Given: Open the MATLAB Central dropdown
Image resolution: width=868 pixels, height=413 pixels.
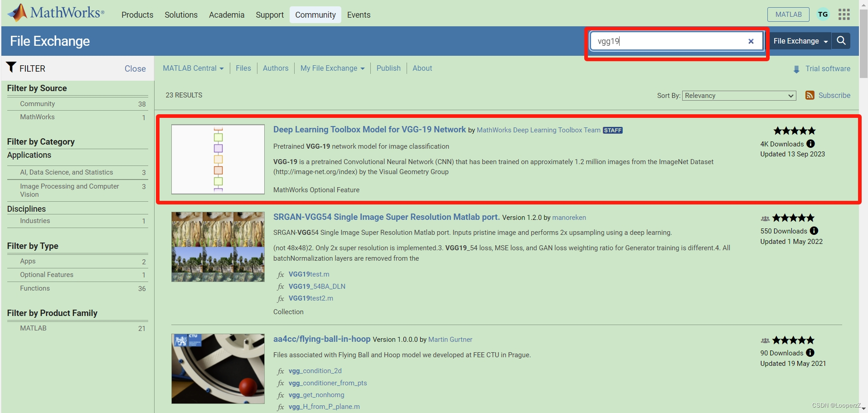Looking at the screenshot, I should coord(193,68).
